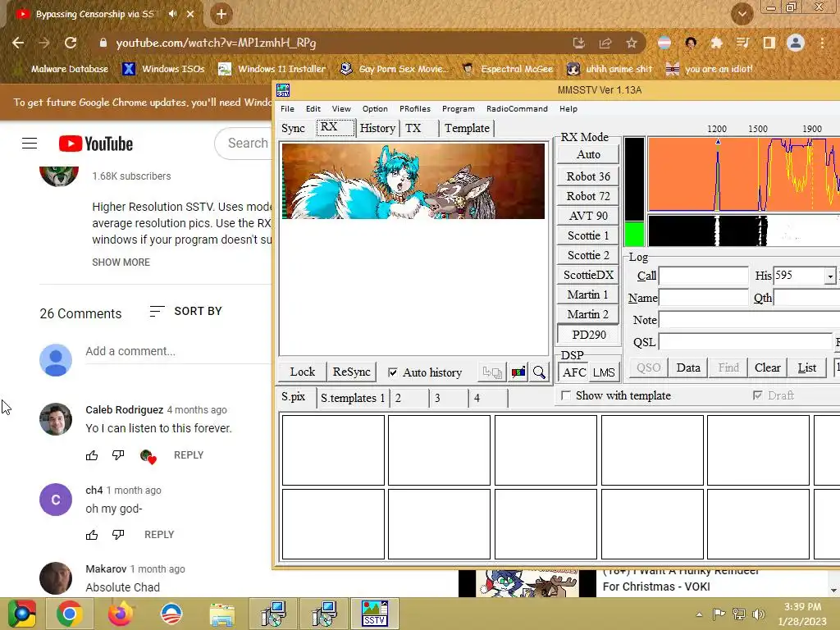Enable Show with template checkbox
The width and height of the screenshot is (840, 630).
click(566, 395)
